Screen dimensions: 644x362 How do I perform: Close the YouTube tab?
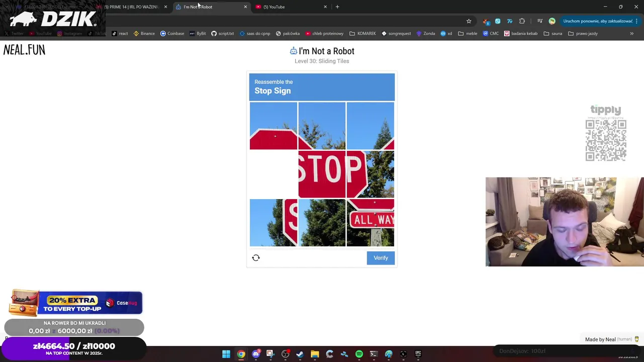pyautogui.click(x=325, y=7)
